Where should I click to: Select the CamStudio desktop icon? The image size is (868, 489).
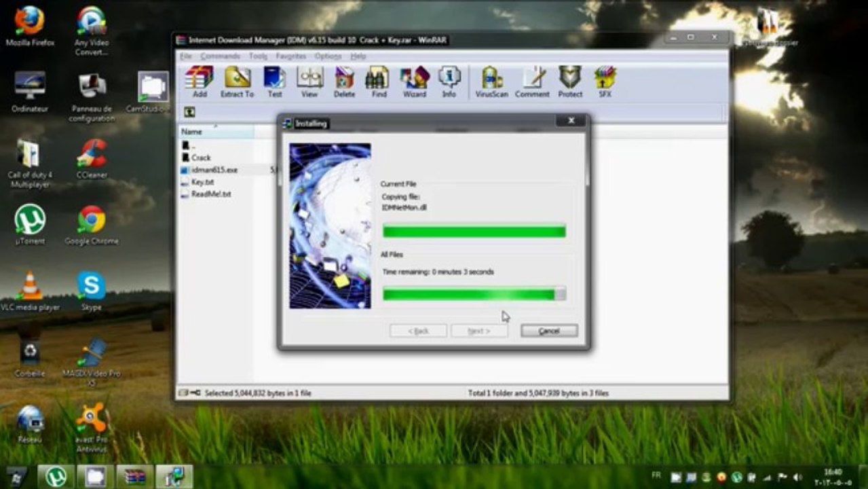(x=151, y=92)
